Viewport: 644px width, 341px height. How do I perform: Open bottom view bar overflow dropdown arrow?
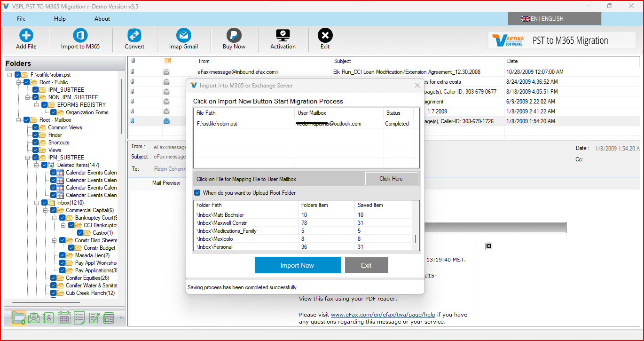point(121,318)
